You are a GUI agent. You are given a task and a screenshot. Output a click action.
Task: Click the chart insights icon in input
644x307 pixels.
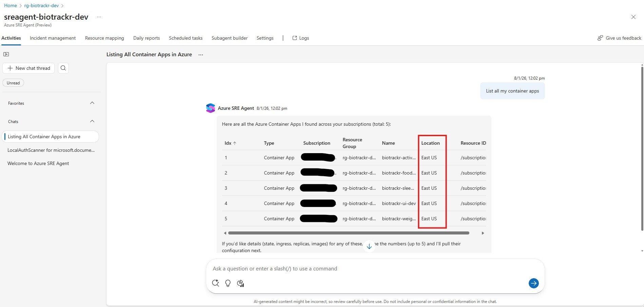pyautogui.click(x=240, y=283)
